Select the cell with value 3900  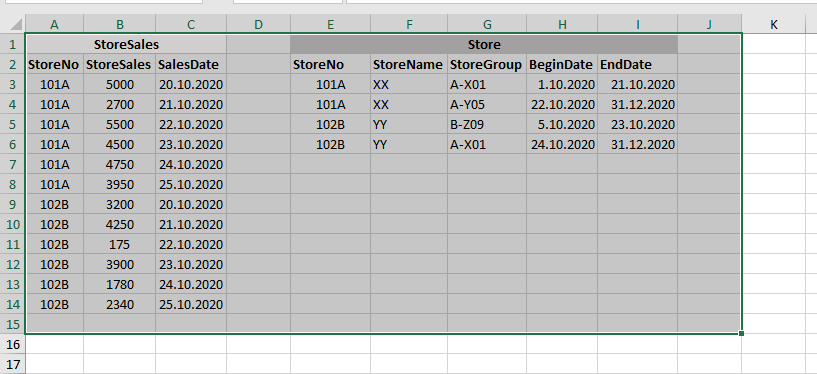[x=119, y=264]
